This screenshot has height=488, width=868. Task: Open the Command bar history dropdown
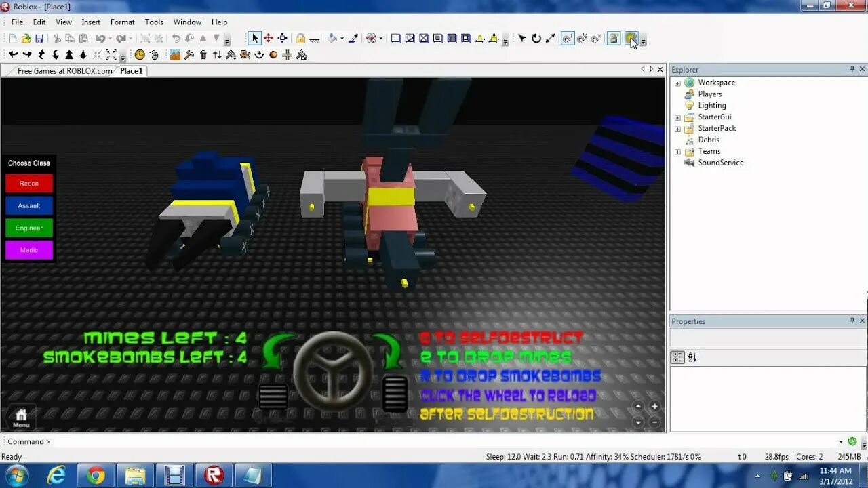point(841,441)
